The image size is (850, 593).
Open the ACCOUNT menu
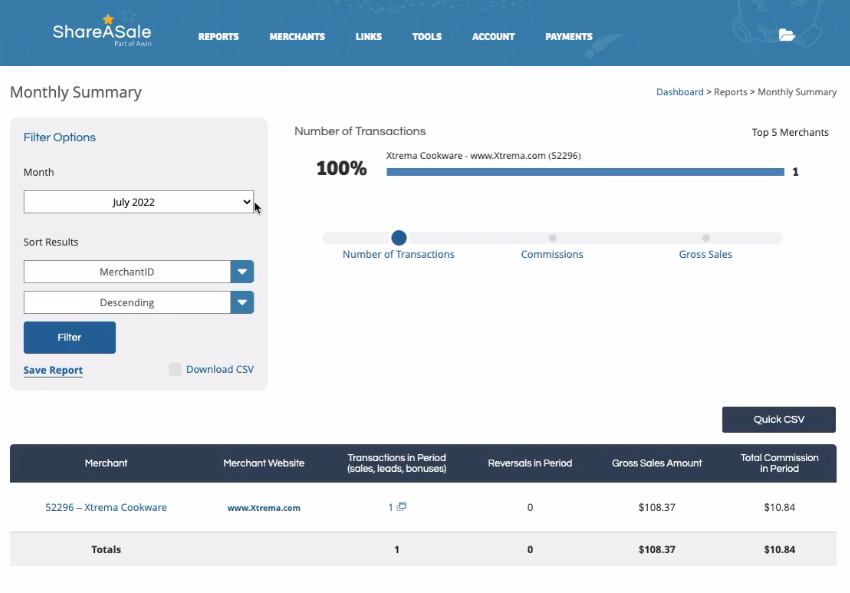493,36
